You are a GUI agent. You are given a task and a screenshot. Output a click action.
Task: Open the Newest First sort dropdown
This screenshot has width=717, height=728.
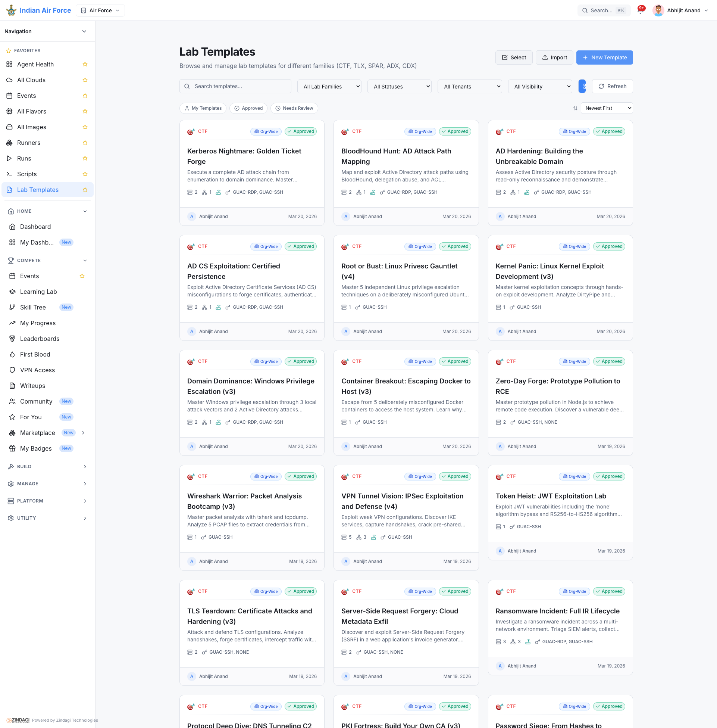click(606, 108)
